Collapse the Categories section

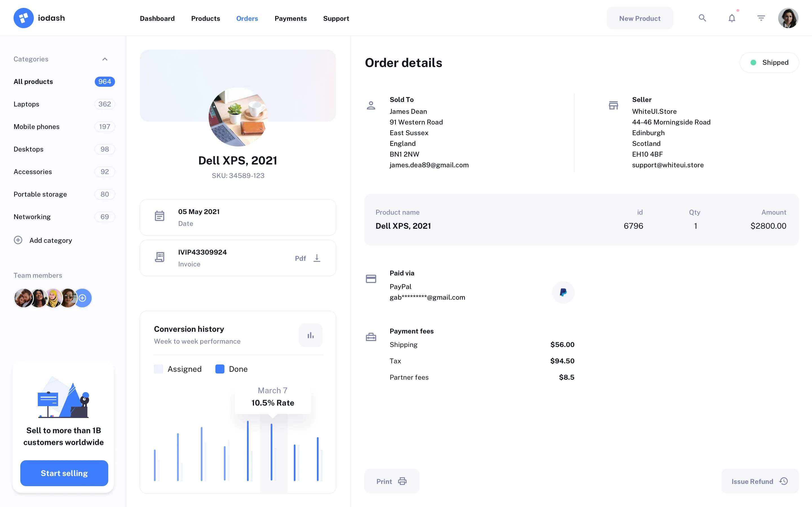click(x=105, y=59)
